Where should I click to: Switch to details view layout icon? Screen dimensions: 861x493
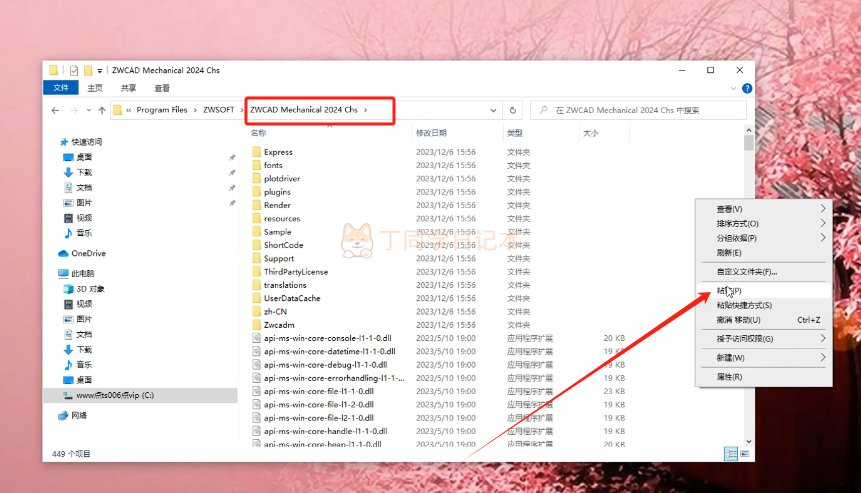[731, 454]
